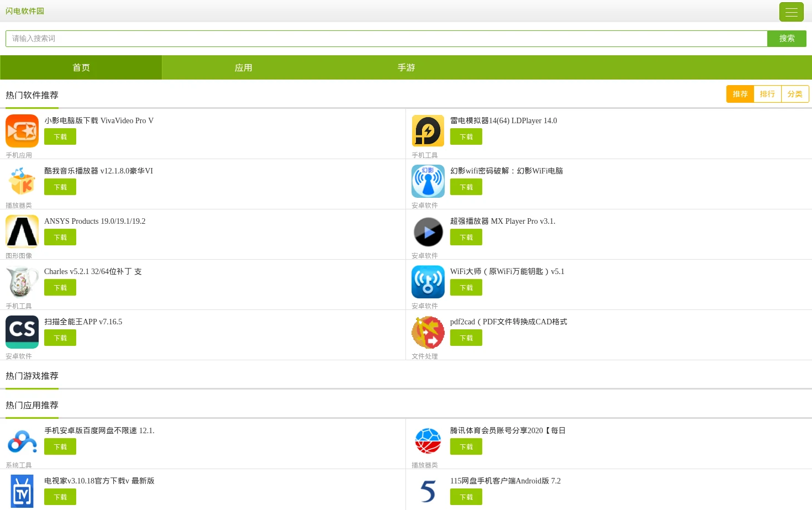The height and width of the screenshot is (510, 812).
Task: Click the 热门应用推荐 section heading
Action: (x=32, y=405)
